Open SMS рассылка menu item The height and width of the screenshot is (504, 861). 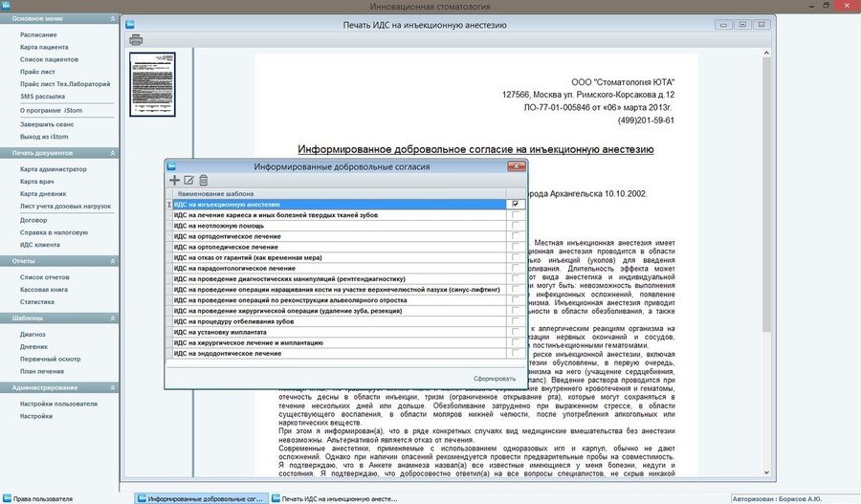pyautogui.click(x=42, y=97)
